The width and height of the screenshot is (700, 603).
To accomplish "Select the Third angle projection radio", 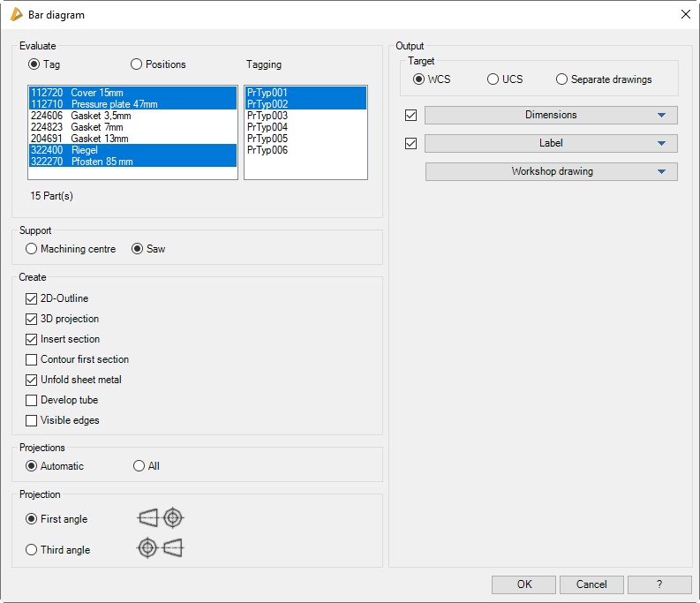I will [32, 550].
